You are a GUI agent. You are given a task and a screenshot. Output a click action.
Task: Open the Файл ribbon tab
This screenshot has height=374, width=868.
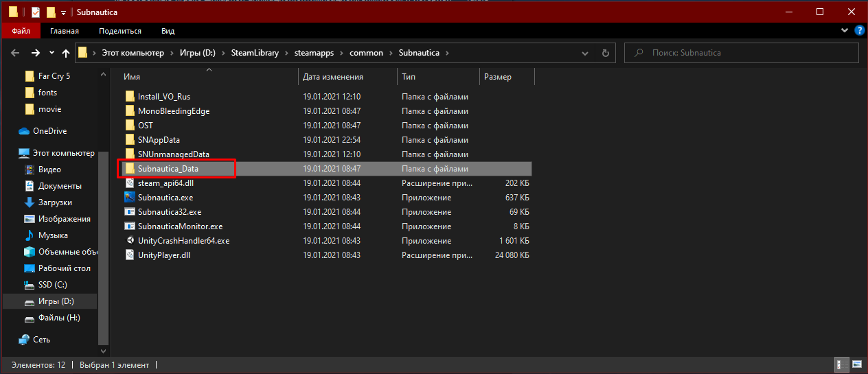click(21, 31)
